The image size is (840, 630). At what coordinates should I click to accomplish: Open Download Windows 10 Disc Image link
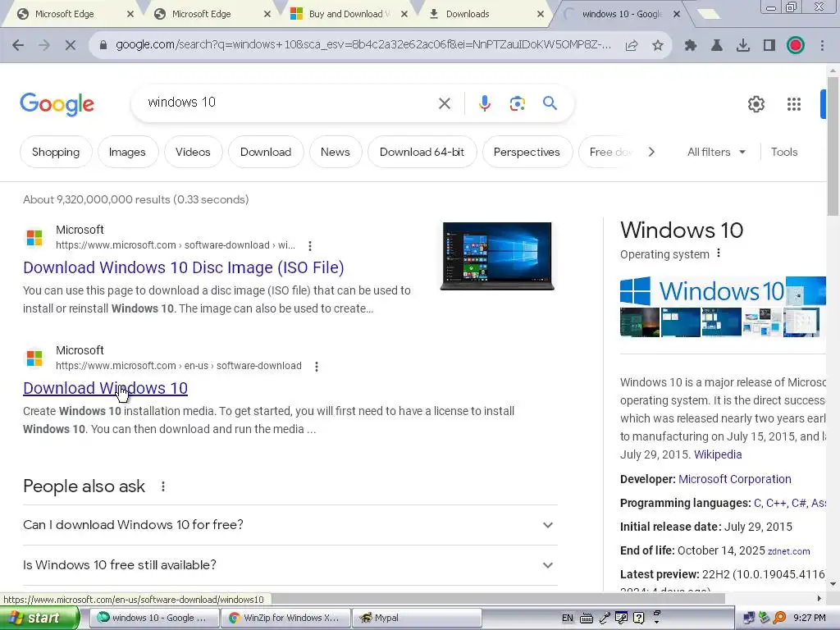tap(184, 267)
